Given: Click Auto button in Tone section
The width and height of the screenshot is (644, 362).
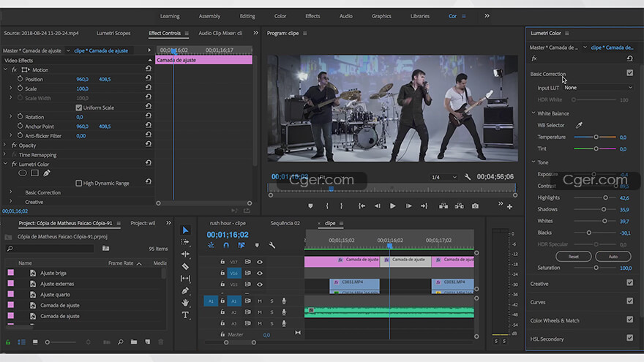Looking at the screenshot, I should pos(613,257).
